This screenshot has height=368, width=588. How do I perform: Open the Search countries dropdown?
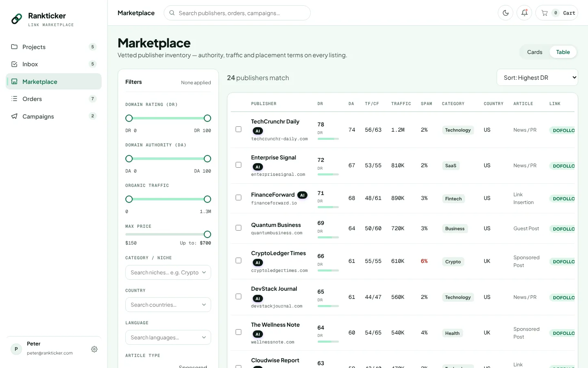coord(168,305)
